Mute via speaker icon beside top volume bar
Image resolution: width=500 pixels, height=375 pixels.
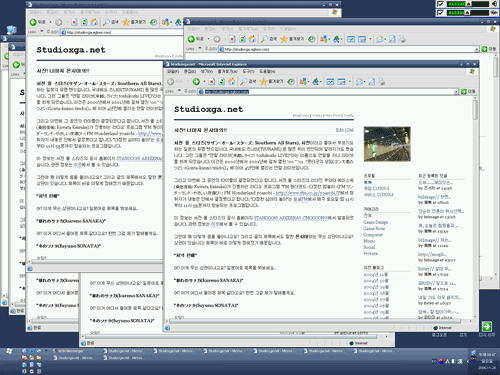click(494, 4)
